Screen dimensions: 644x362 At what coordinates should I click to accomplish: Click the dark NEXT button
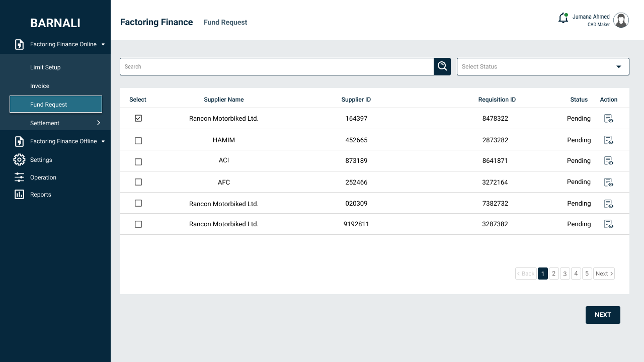click(x=603, y=315)
